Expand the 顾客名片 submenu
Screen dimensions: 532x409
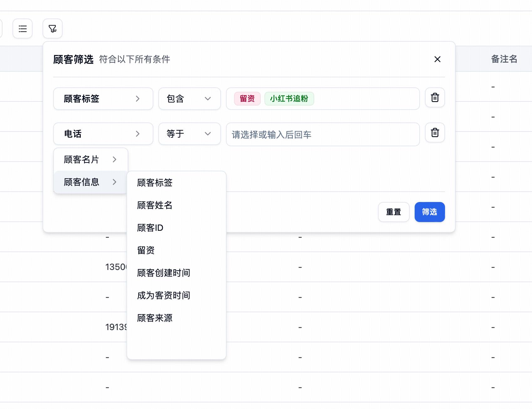click(90, 159)
